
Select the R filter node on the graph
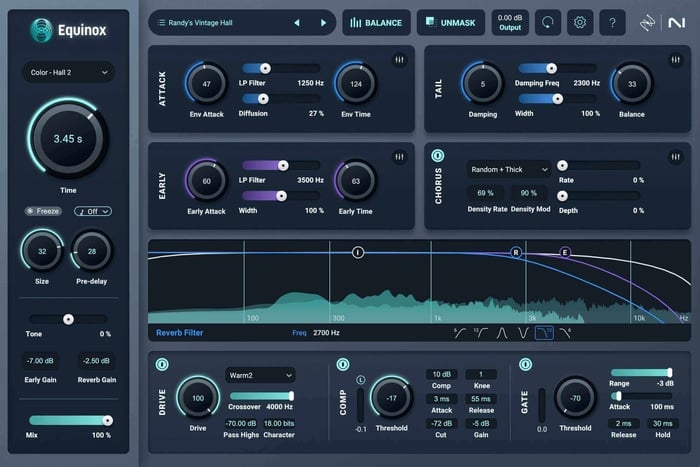click(516, 253)
